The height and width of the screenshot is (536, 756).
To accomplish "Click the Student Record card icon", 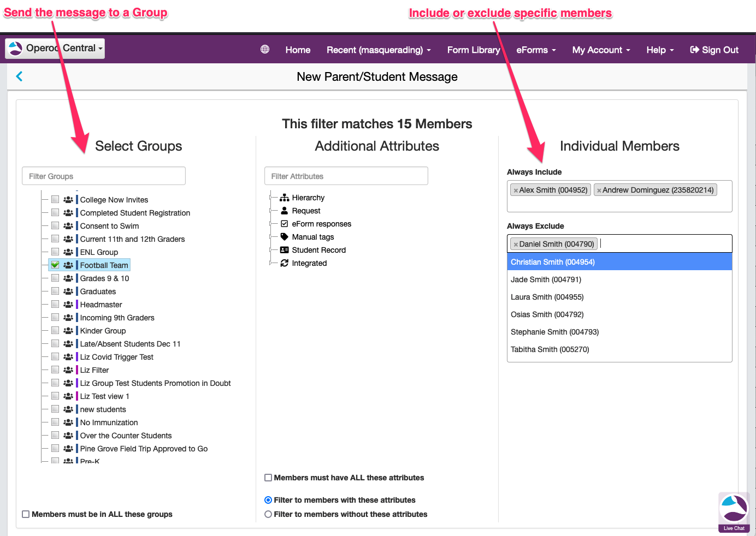I will 284,250.
